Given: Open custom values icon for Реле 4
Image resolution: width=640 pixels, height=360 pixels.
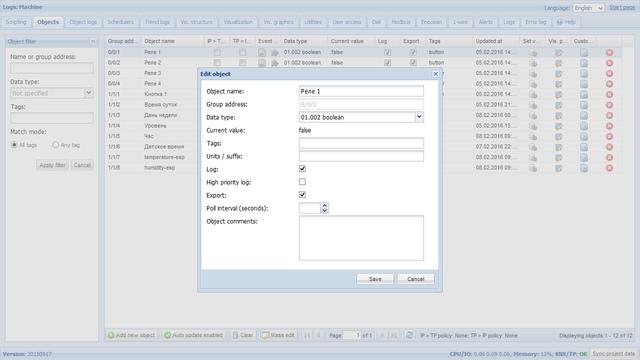Looking at the screenshot, I should click(x=584, y=84).
